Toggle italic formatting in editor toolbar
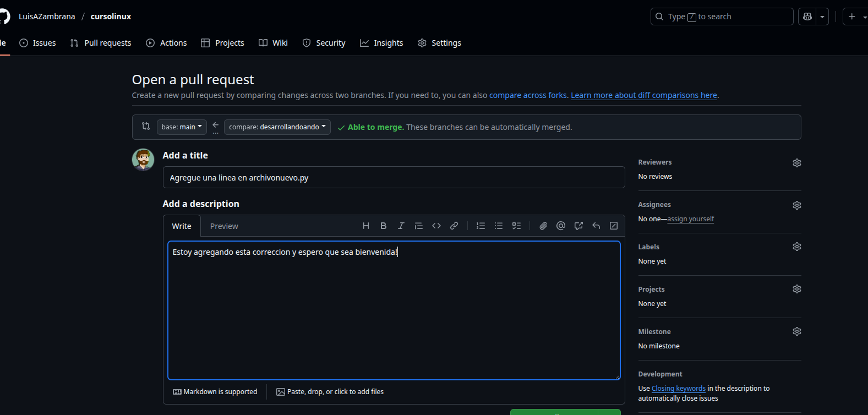Screen dimensions: 868x415 tap(401, 226)
